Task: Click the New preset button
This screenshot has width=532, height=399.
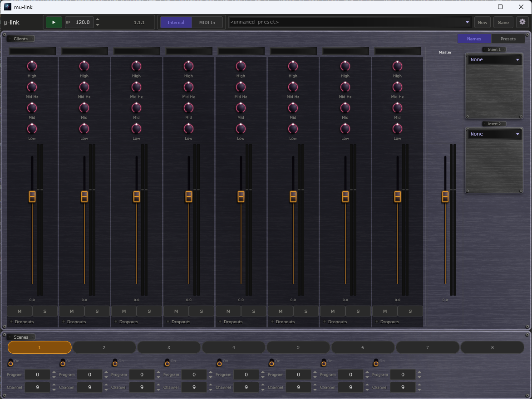Action: 482,22
